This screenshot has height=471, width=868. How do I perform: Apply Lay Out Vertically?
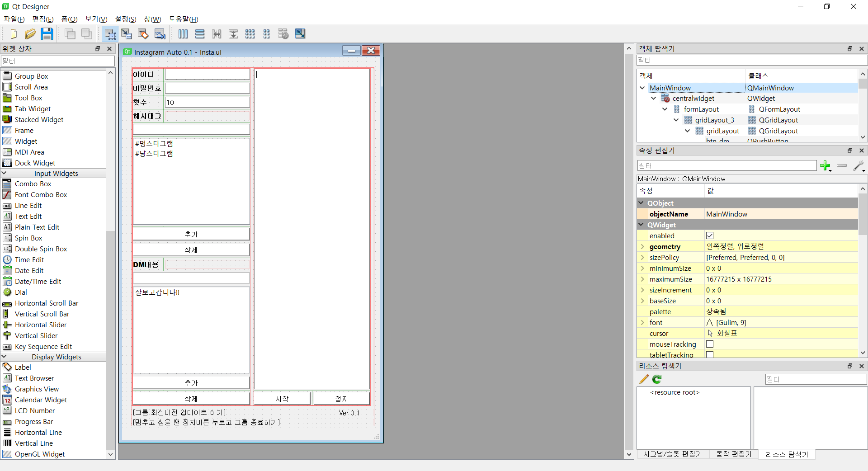(x=200, y=34)
